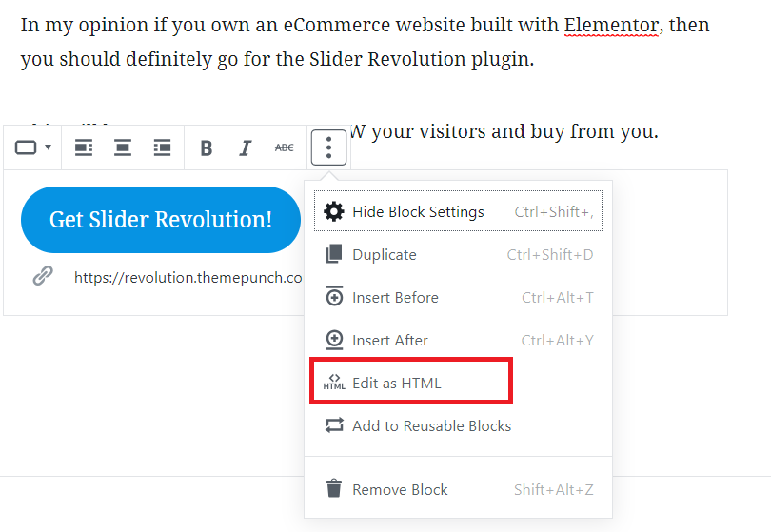Align the button block left
Viewport: 771px width, 532px height.
pyautogui.click(x=84, y=148)
